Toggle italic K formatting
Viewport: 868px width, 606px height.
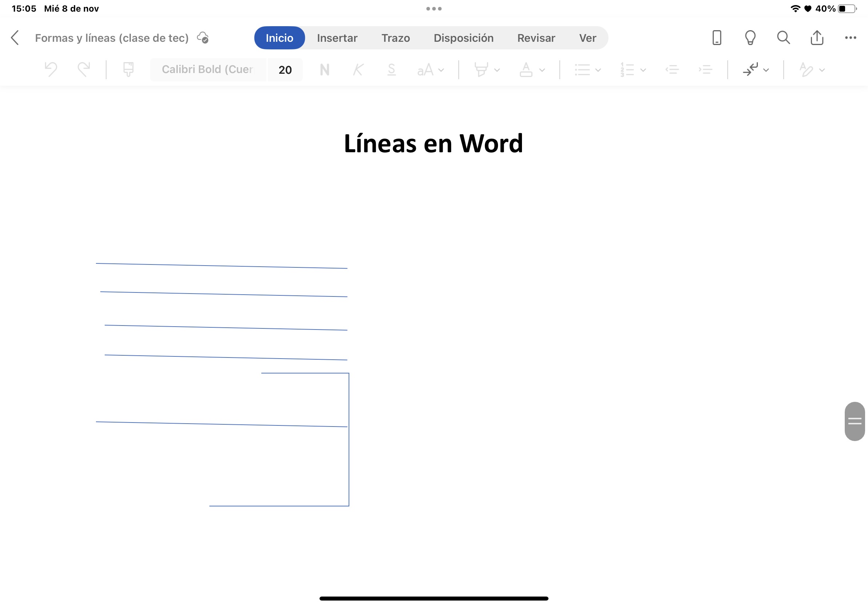pos(358,69)
